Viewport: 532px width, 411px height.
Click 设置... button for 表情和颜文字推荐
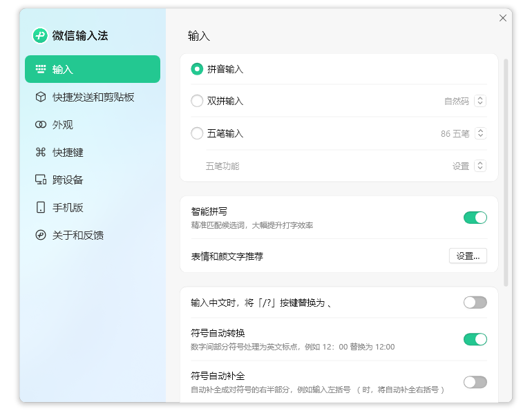468,256
